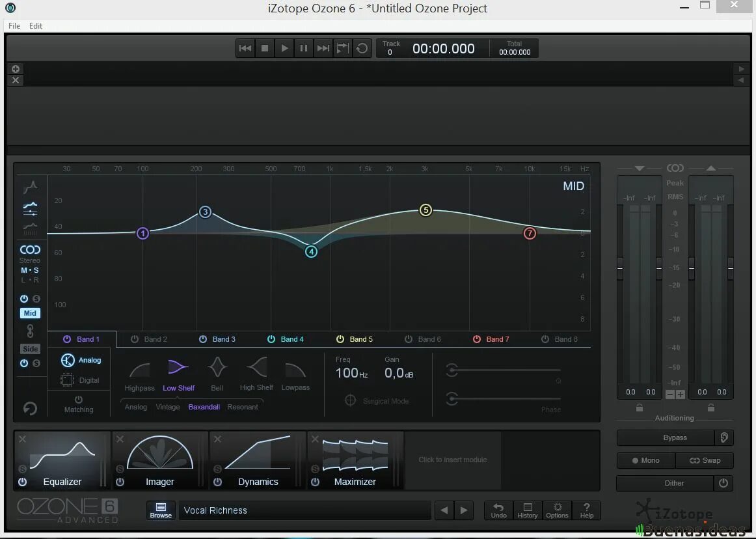The width and height of the screenshot is (756, 539).
Task: Select EQ node 1 on the curve
Action: (142, 234)
